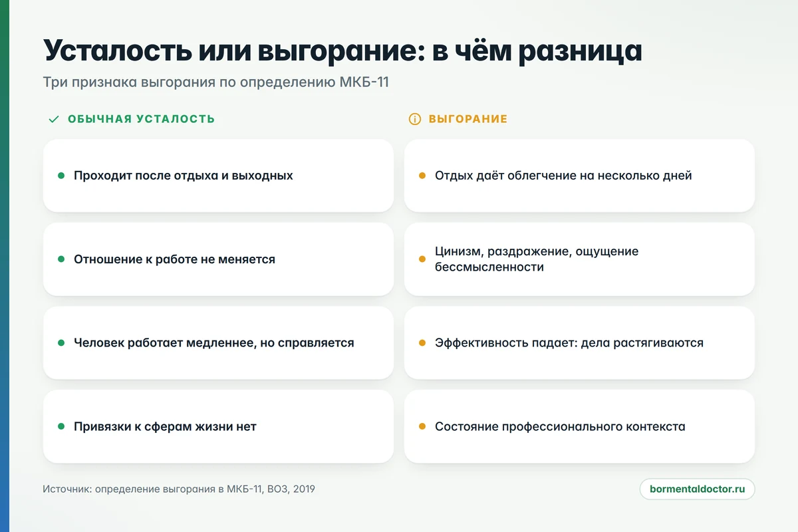Click the card 'Эффективность падает: дела растягиваются'
The height and width of the screenshot is (532, 798).
coord(579,343)
